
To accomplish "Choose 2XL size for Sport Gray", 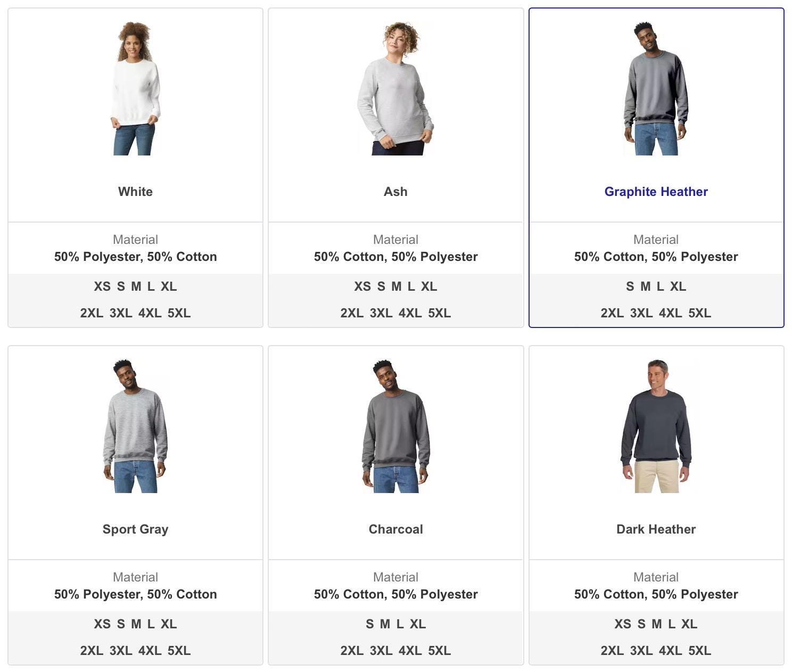I will [x=92, y=651].
